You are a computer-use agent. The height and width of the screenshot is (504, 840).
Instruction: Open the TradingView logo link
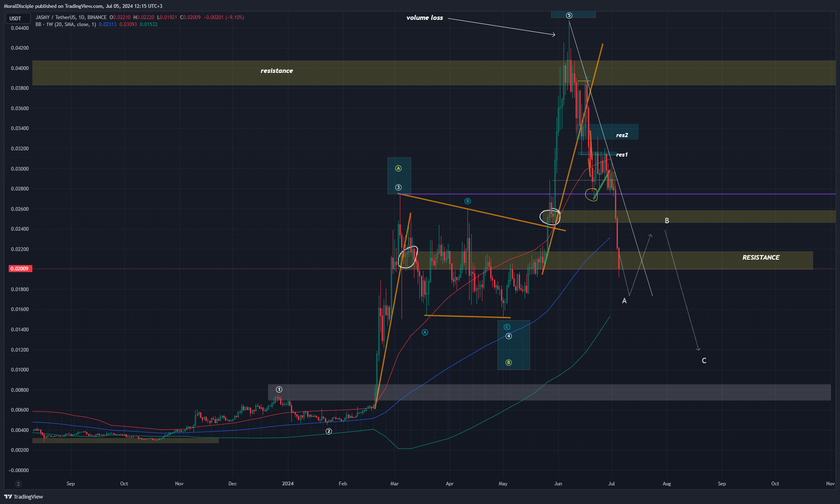click(x=24, y=497)
